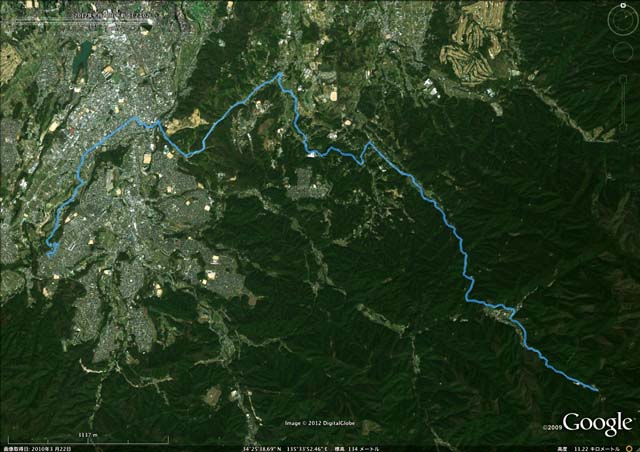Click the streaming status circle indicator
The image size is (640, 452).
point(629,448)
